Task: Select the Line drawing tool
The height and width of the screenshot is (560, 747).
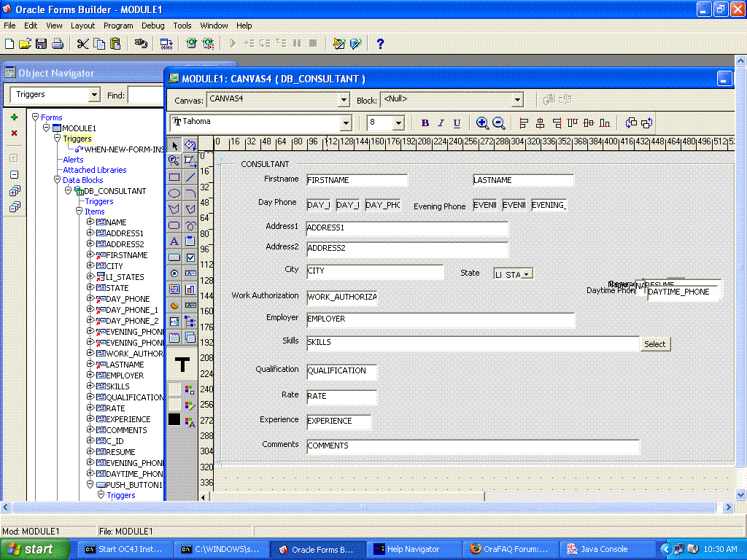Action: pyautogui.click(x=190, y=177)
